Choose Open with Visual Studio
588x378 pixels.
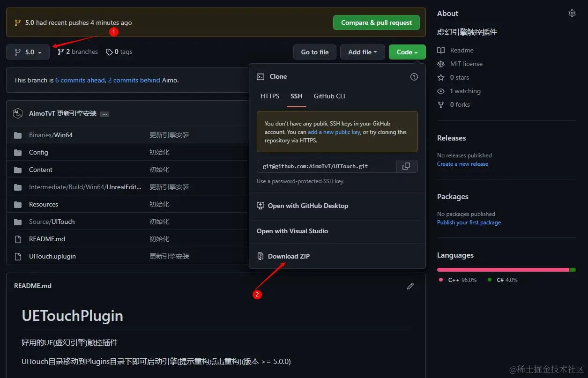pos(337,231)
